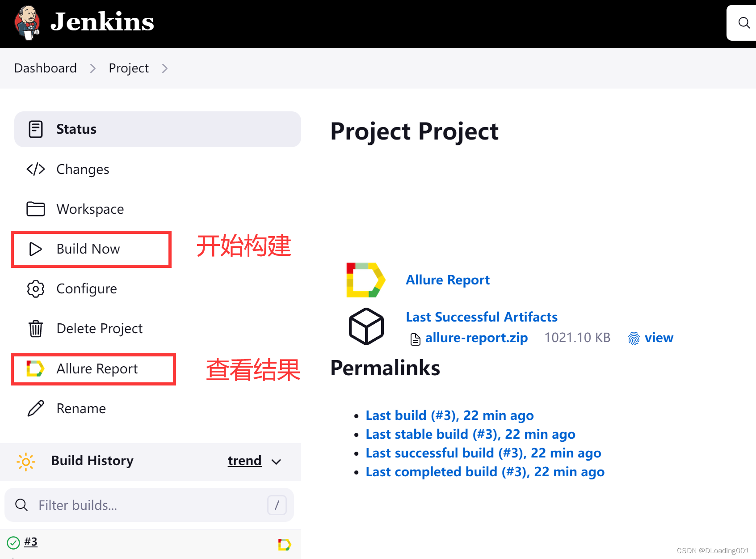Open the Allure Report colored icon
756x559 pixels.
[x=36, y=368]
